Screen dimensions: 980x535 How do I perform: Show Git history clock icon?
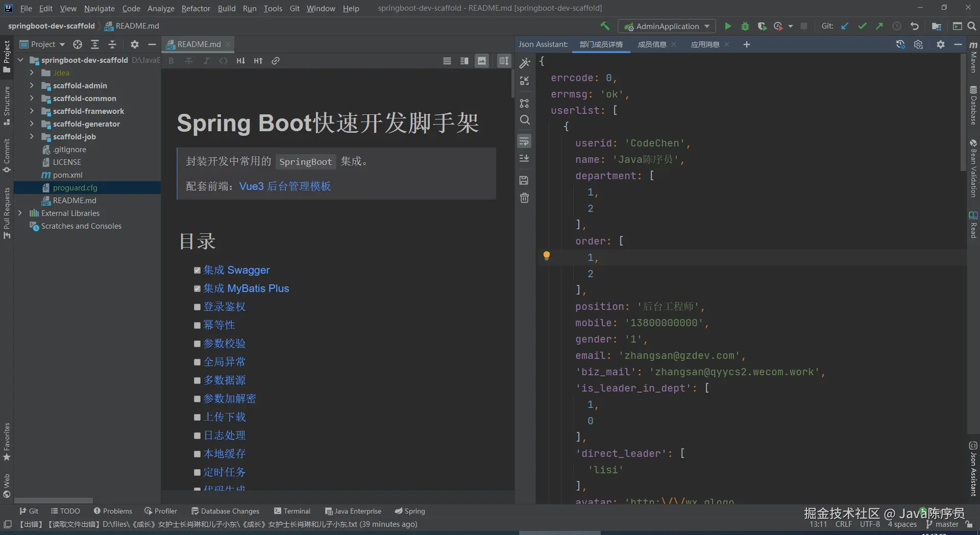click(x=897, y=26)
